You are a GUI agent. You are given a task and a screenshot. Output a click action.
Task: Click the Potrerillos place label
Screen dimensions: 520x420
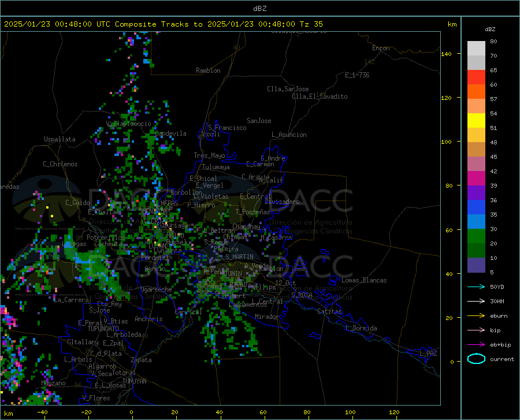click(x=106, y=237)
